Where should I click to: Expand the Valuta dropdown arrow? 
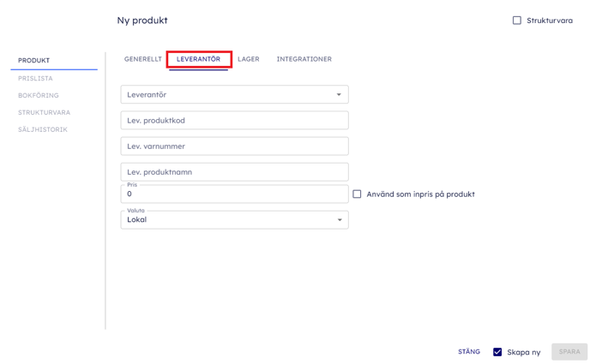tap(339, 220)
